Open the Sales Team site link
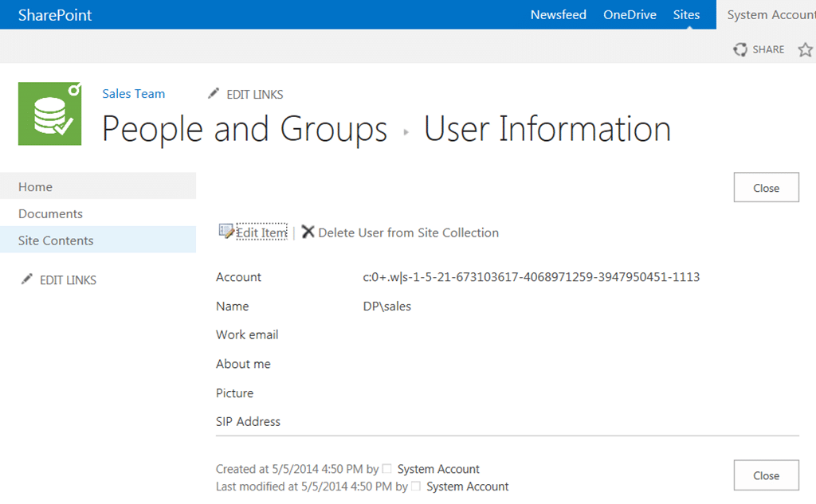The image size is (816, 504). point(133,94)
